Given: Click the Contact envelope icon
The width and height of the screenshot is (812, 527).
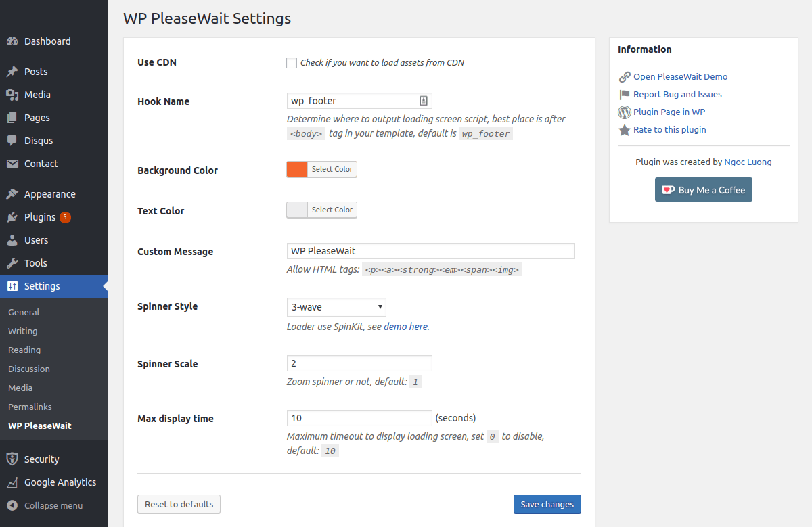Looking at the screenshot, I should 12,164.
